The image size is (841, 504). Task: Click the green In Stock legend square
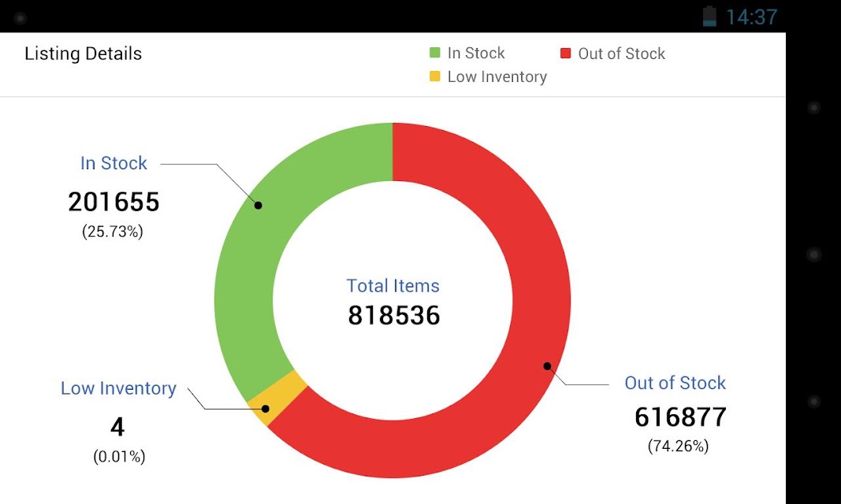pyautogui.click(x=435, y=53)
